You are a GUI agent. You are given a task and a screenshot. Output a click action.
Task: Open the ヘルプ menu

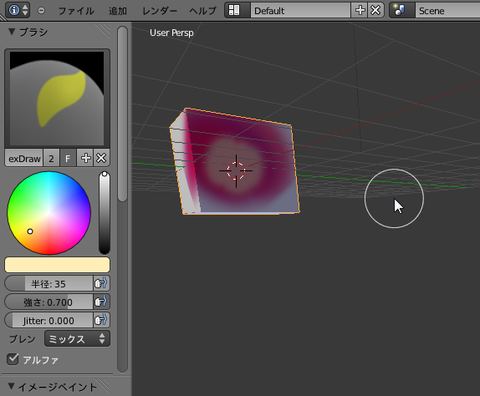(203, 11)
